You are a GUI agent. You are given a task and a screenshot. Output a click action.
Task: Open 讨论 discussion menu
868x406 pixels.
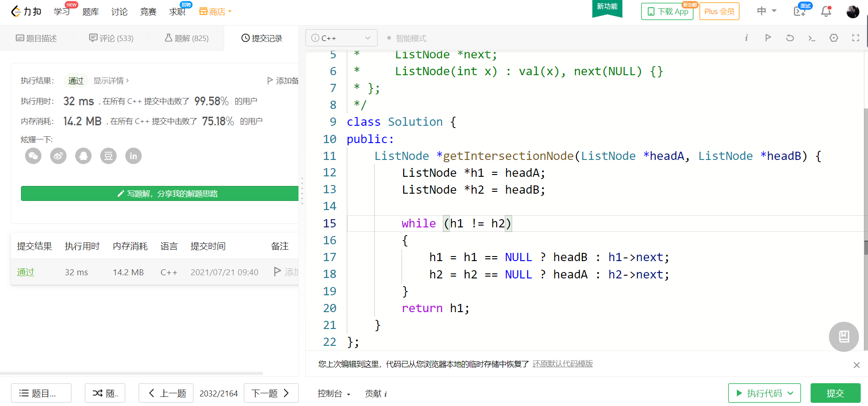119,11
